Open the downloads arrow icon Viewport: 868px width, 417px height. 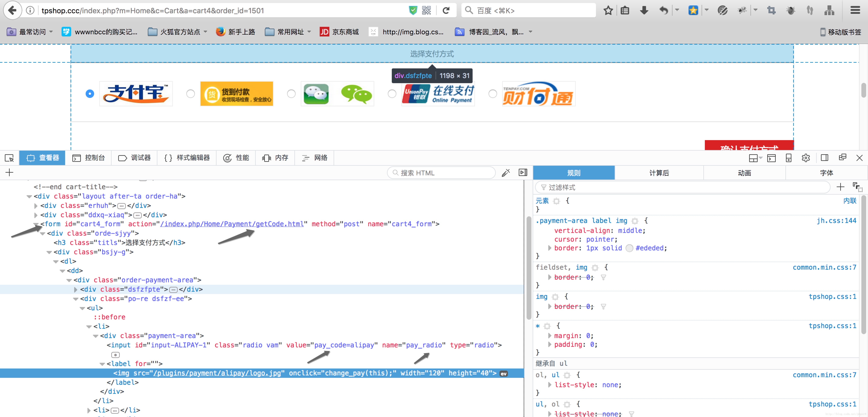coord(644,10)
